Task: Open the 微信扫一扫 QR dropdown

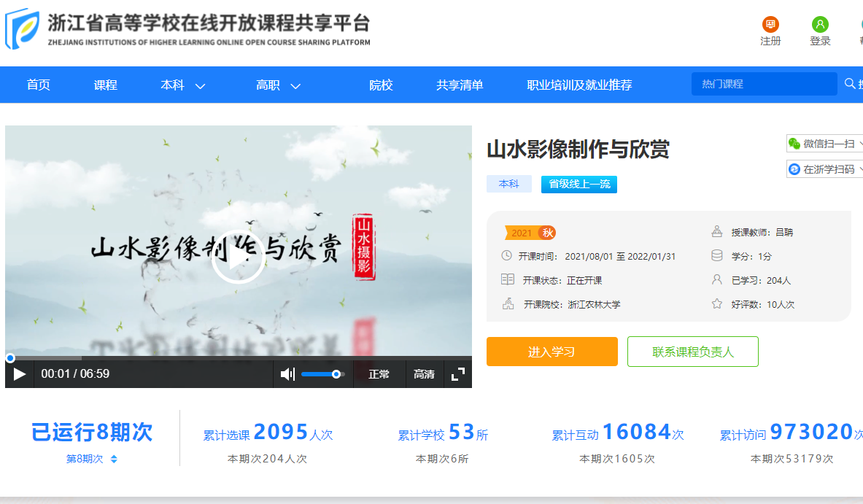Action: point(824,144)
